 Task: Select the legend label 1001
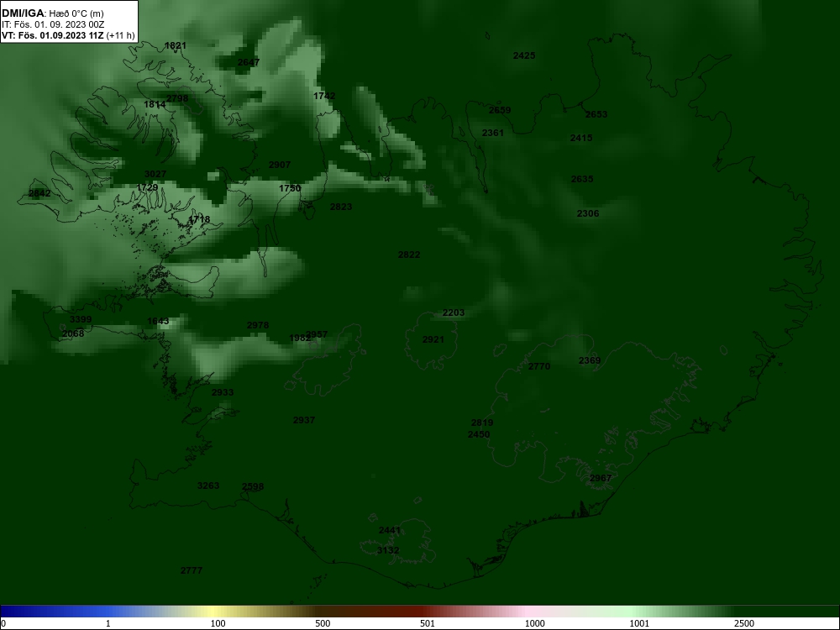639,623
